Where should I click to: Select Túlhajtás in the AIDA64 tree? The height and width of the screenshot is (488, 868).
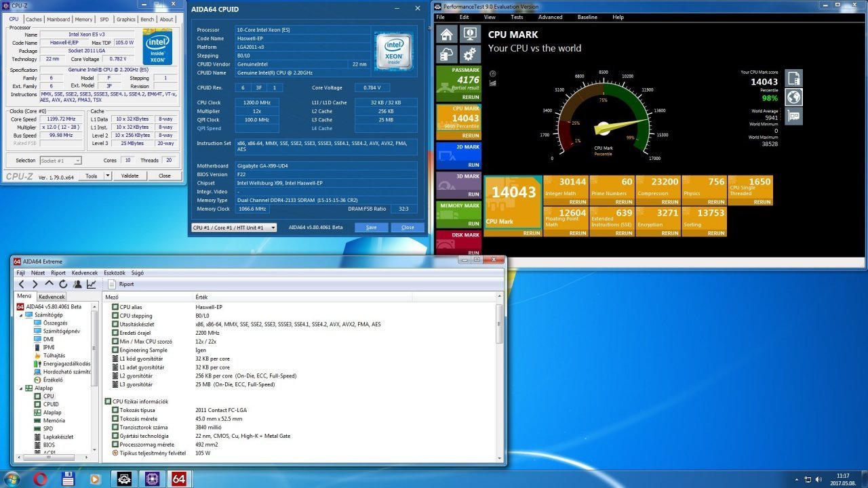pyautogui.click(x=54, y=355)
